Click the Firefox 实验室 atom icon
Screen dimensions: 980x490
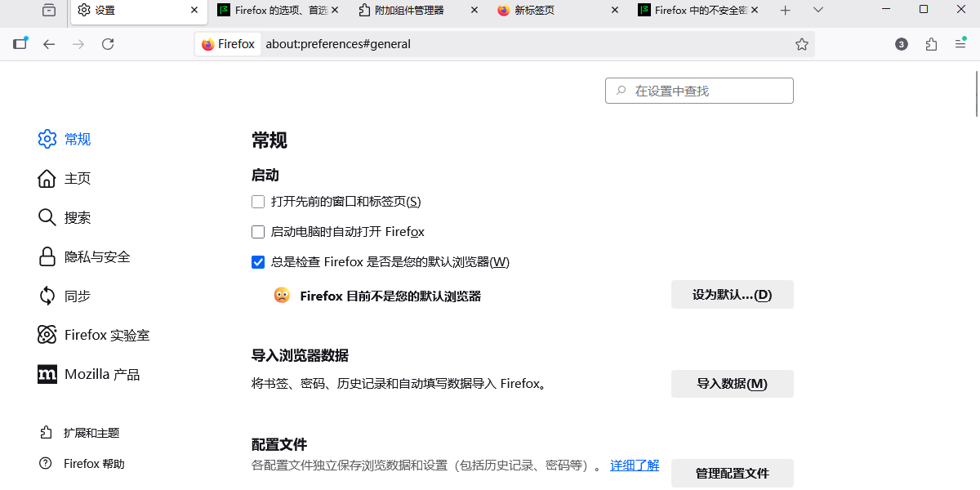(x=47, y=335)
